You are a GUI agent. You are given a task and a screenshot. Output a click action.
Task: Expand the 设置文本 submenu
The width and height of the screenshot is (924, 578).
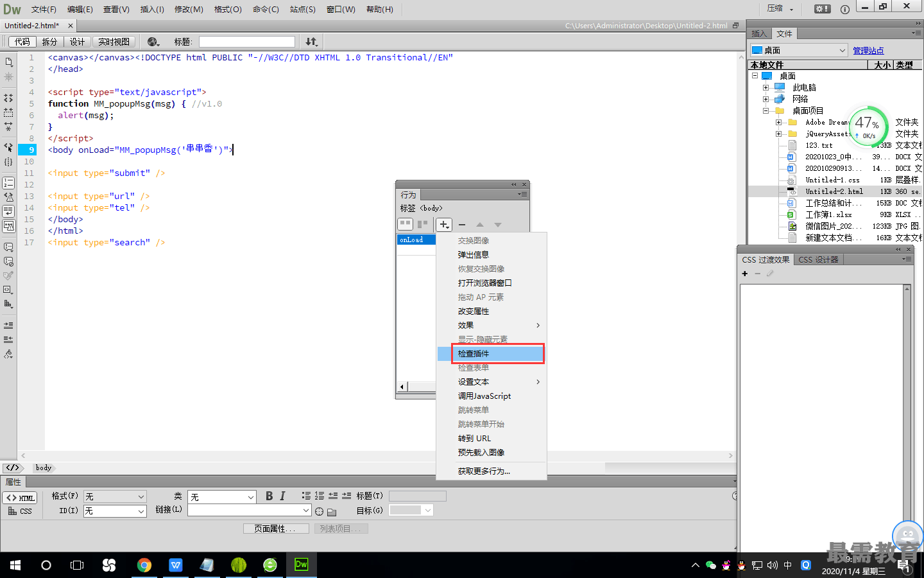492,382
